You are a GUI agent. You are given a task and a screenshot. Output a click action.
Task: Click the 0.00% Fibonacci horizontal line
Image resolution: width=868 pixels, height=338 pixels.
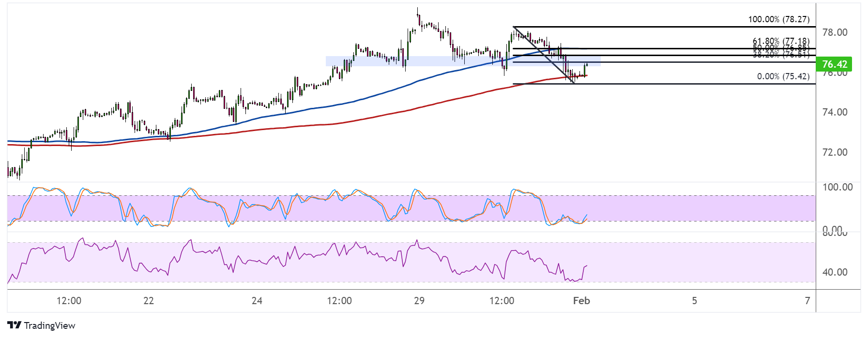pos(664,84)
